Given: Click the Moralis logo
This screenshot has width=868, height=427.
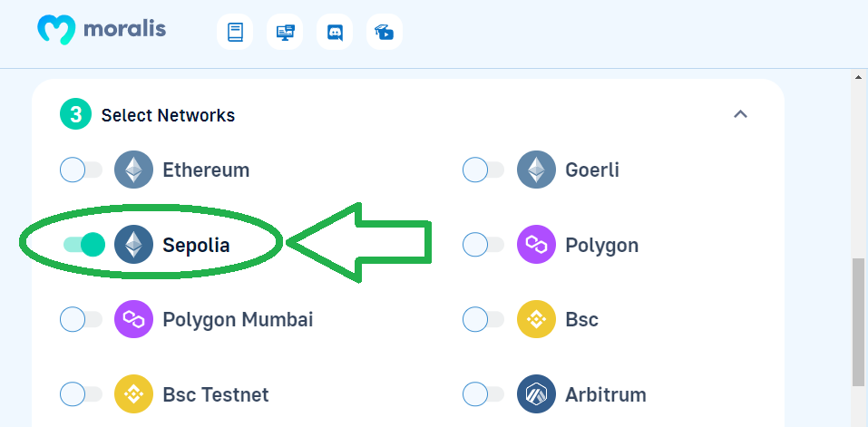Looking at the screenshot, I should (102, 29).
